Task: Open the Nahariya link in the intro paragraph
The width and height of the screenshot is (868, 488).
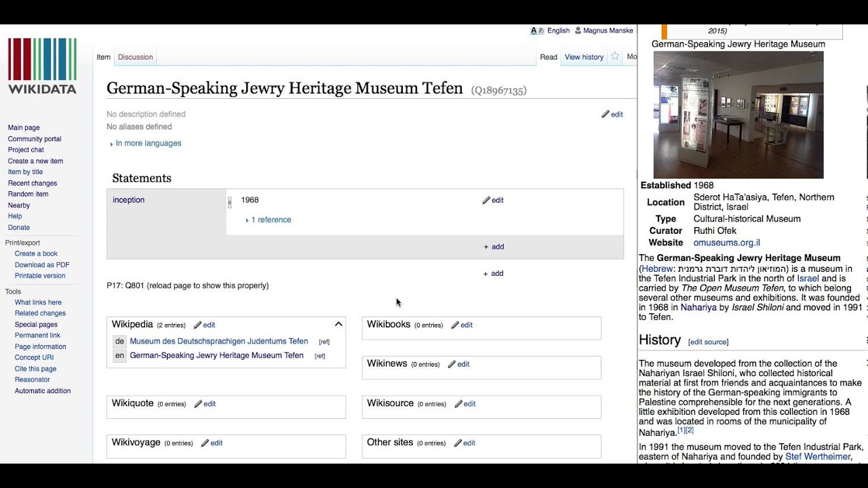Action: pyautogui.click(x=698, y=307)
